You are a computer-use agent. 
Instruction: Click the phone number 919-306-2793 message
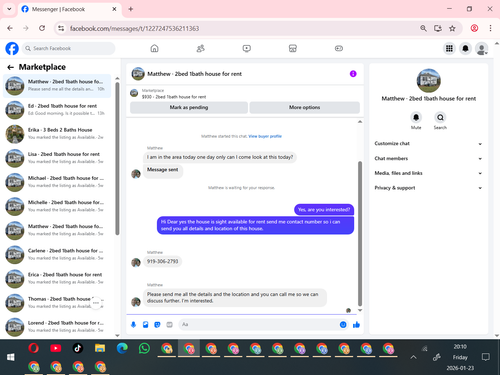click(163, 261)
